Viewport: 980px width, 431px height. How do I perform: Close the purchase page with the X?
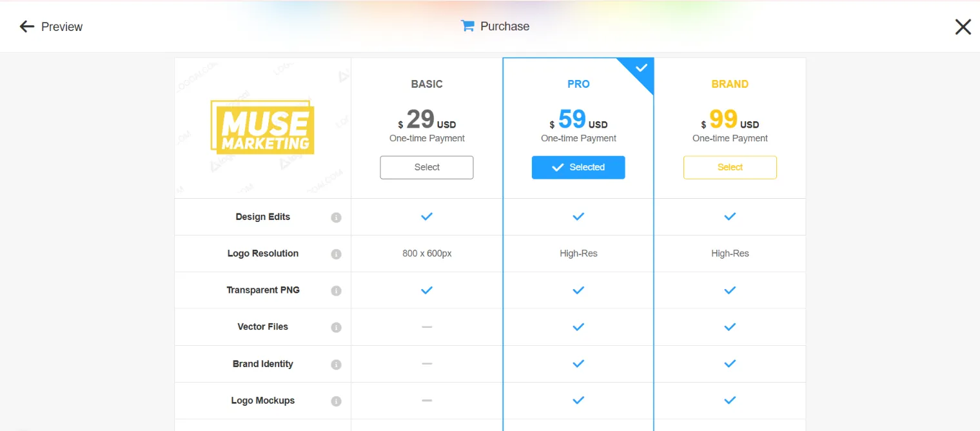coord(963,26)
